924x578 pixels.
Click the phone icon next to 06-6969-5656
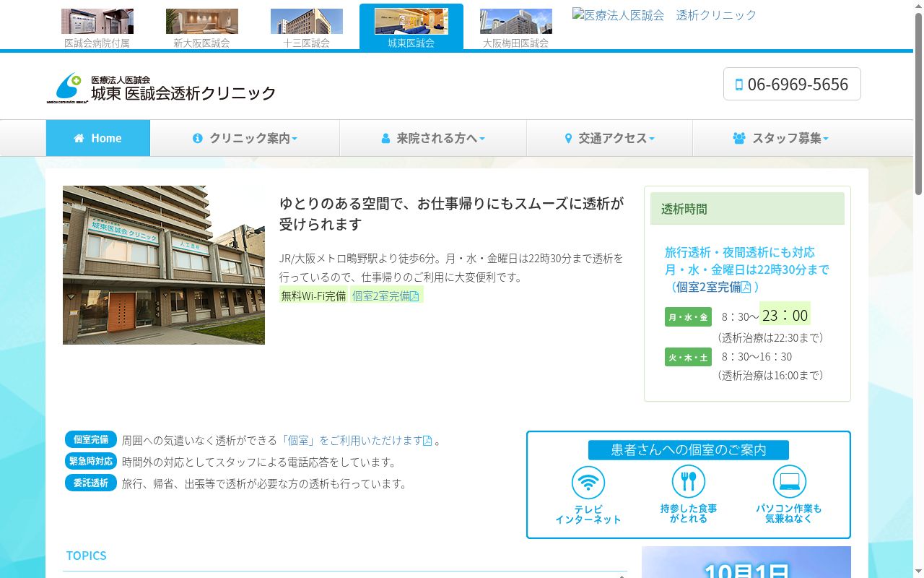(738, 85)
